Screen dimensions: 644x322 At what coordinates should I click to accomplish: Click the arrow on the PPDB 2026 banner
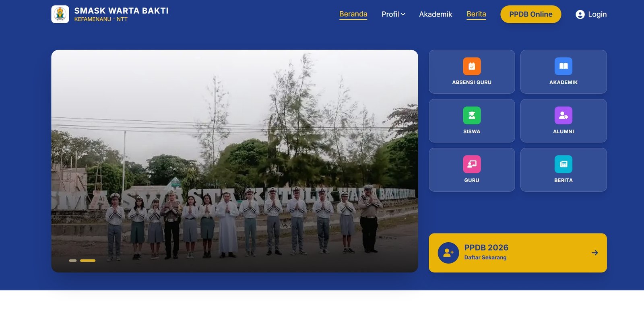(595, 253)
